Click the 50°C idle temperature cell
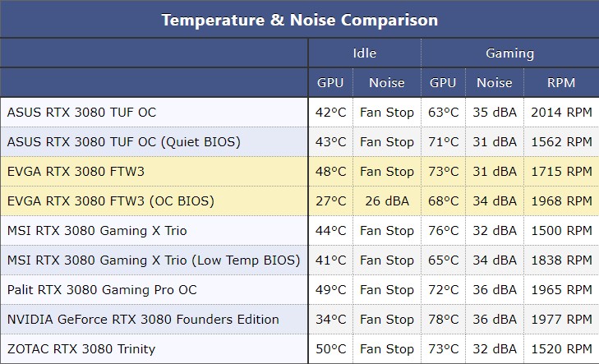This screenshot has width=599, height=364. coord(331,349)
